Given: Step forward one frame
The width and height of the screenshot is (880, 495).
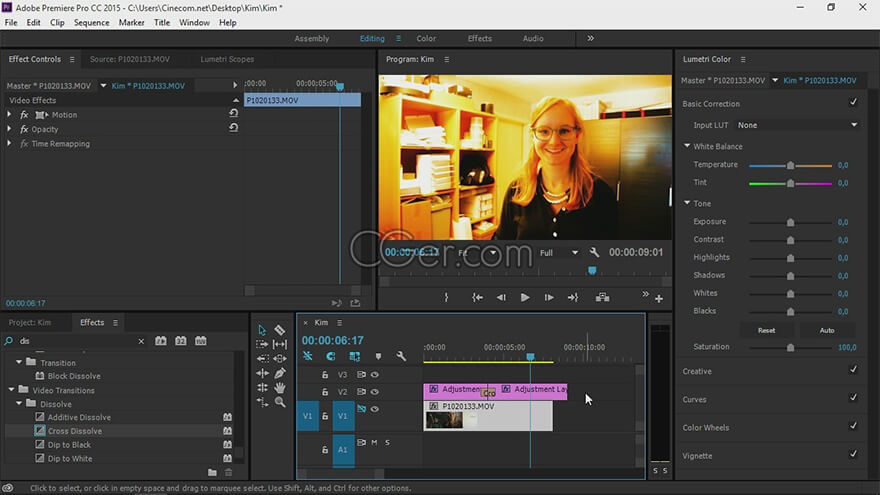Looking at the screenshot, I should coord(549,297).
